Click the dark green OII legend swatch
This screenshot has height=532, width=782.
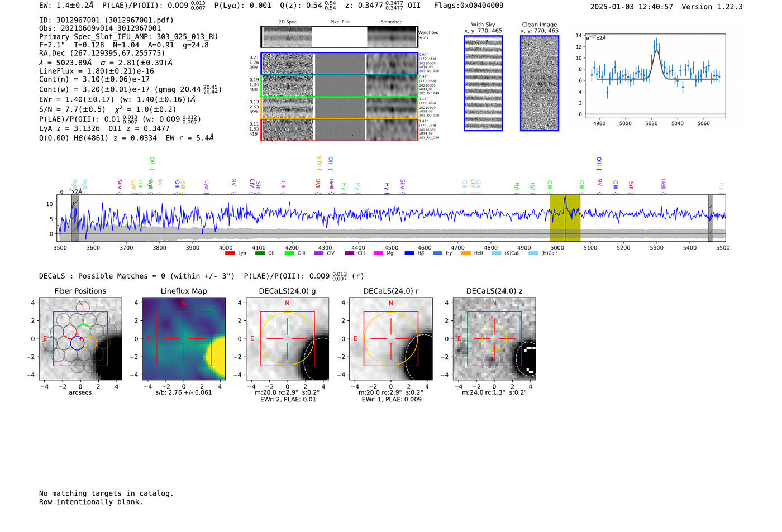pyautogui.click(x=260, y=253)
